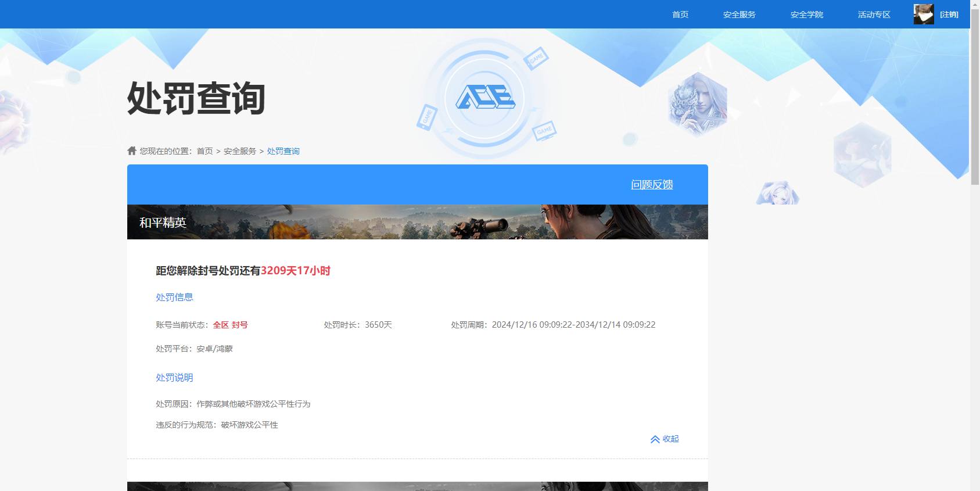Click the 3209天17小时 countdown text
Image resolution: width=980 pixels, height=491 pixels.
pos(295,271)
